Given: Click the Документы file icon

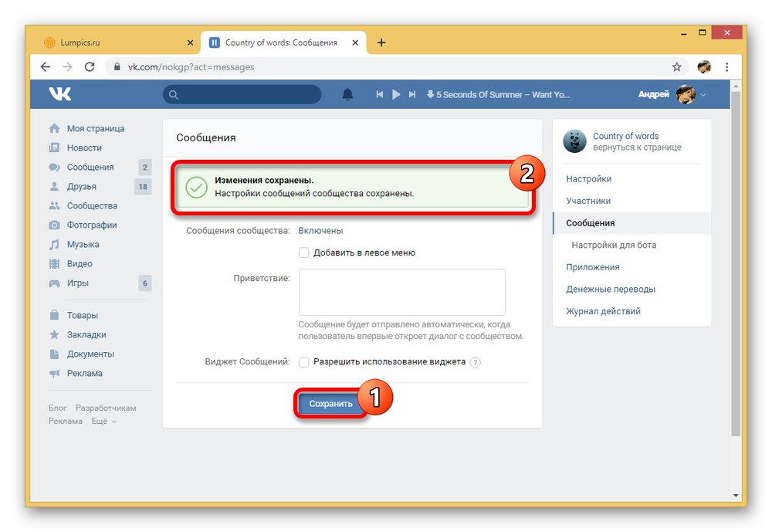Looking at the screenshot, I should pyautogui.click(x=54, y=354).
